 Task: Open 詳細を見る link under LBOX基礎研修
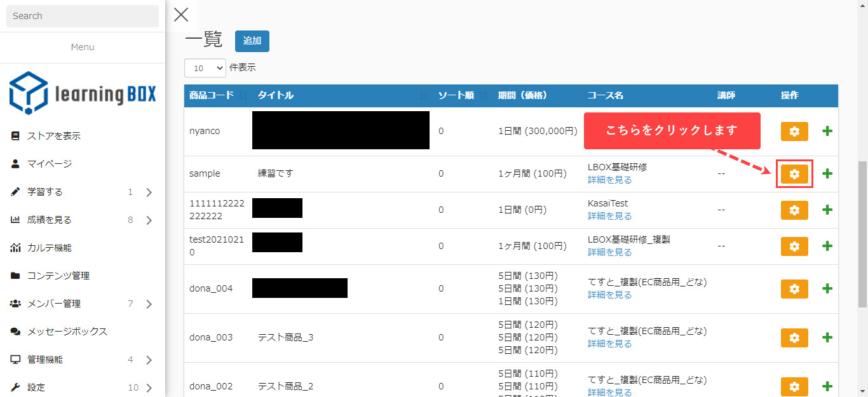(609, 180)
